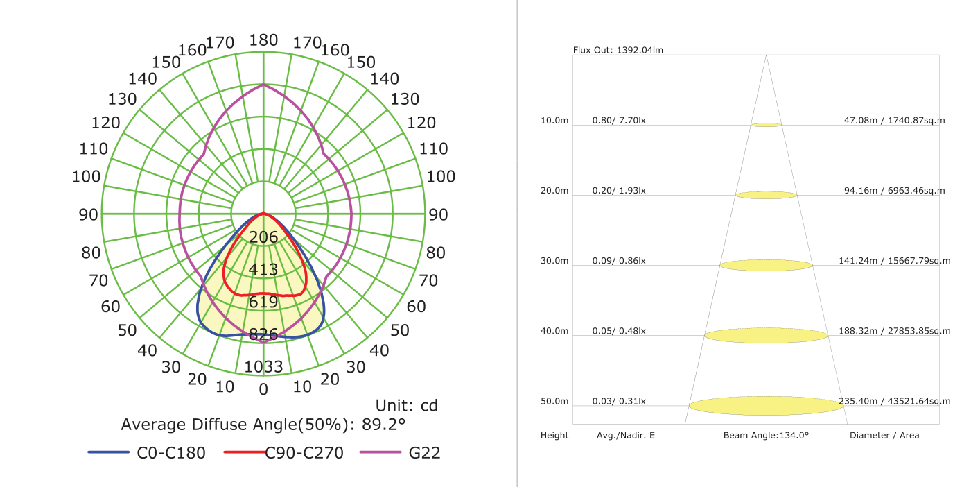Image resolution: width=980 pixels, height=487 pixels.
Task: Click the Unit: cd label
Action: coord(407,405)
